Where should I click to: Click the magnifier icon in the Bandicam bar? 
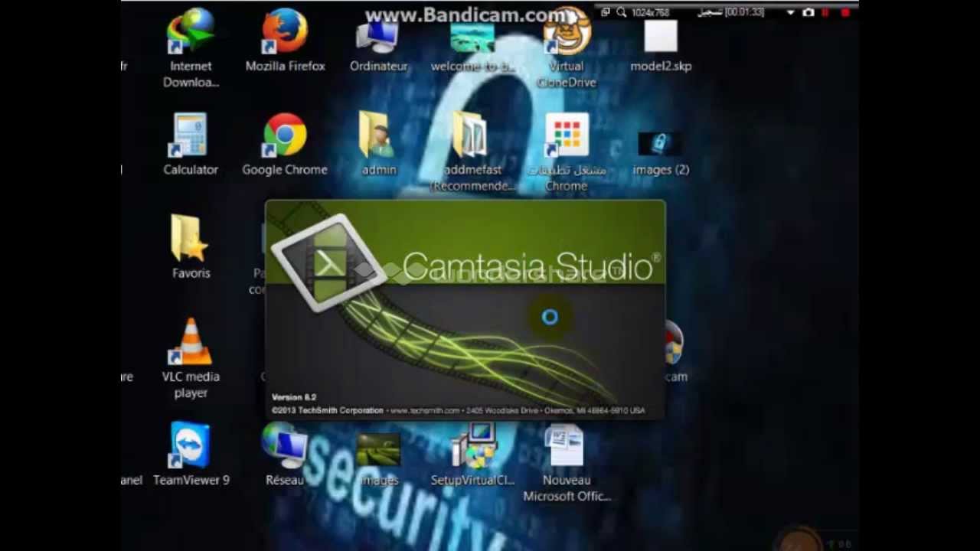[622, 12]
